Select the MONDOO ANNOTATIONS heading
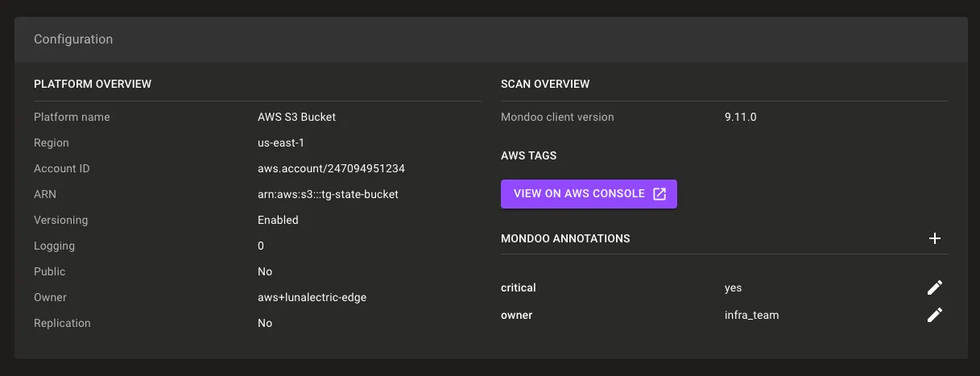Viewport: 980px width, 376px height. point(565,238)
